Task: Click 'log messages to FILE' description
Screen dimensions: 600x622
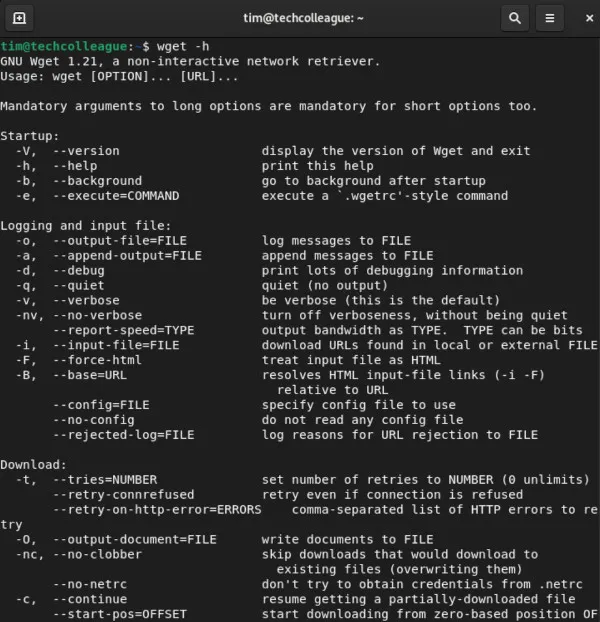Action: point(336,241)
